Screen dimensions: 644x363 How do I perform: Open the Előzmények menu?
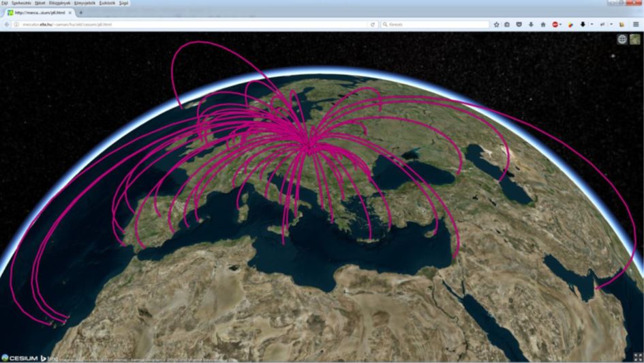pyautogui.click(x=59, y=3)
